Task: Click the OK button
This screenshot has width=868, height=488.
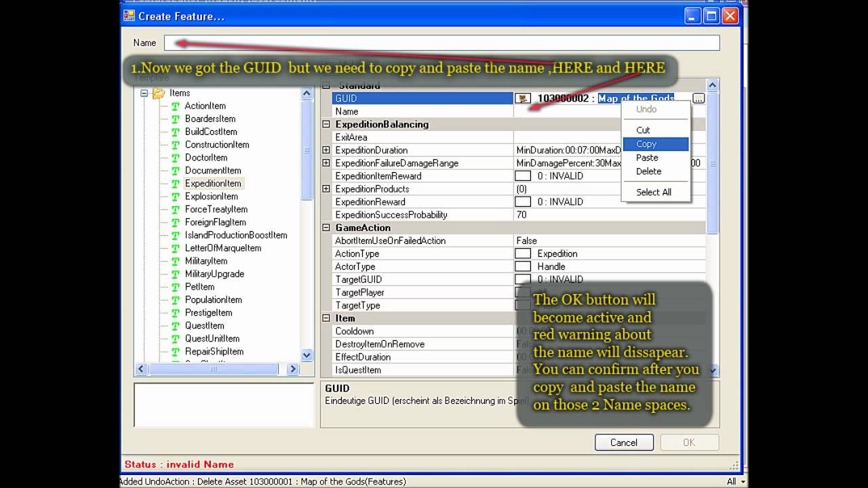Action: 689,443
